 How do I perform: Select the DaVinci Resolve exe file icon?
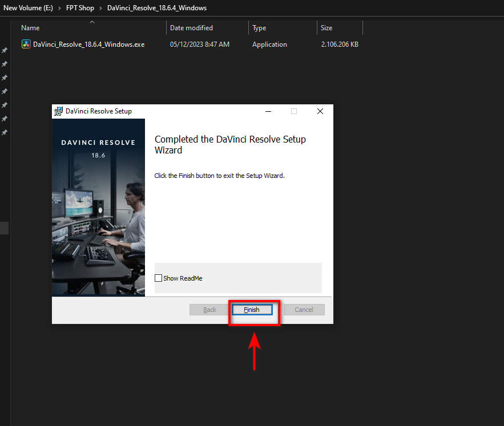coord(26,44)
